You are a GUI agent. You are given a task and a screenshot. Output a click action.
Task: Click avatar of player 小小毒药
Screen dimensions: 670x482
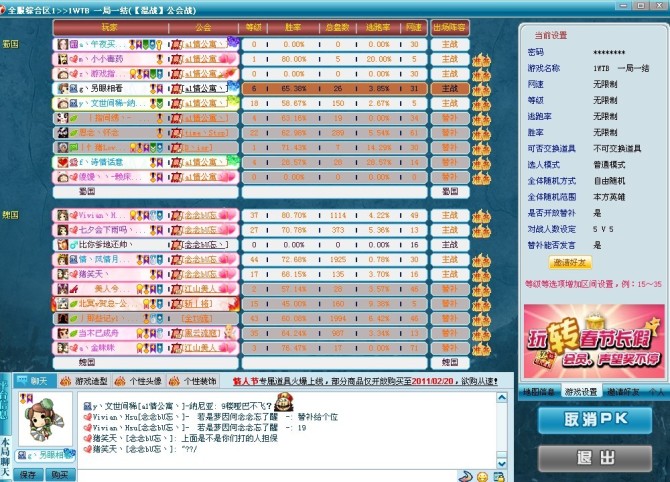pos(63,59)
